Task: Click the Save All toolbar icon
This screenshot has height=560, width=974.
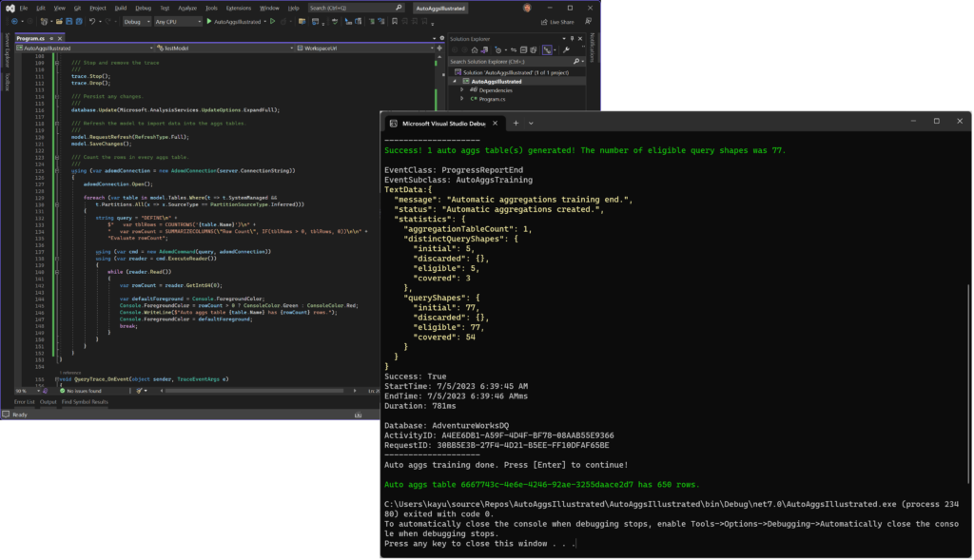Action: [x=79, y=22]
